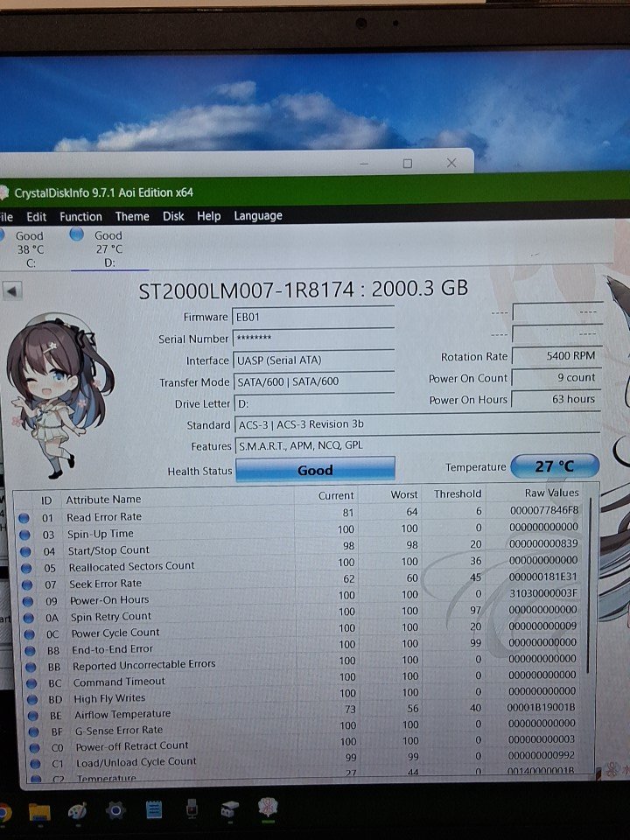
Task: Click the 27 °C temperature button
Action: (555, 466)
